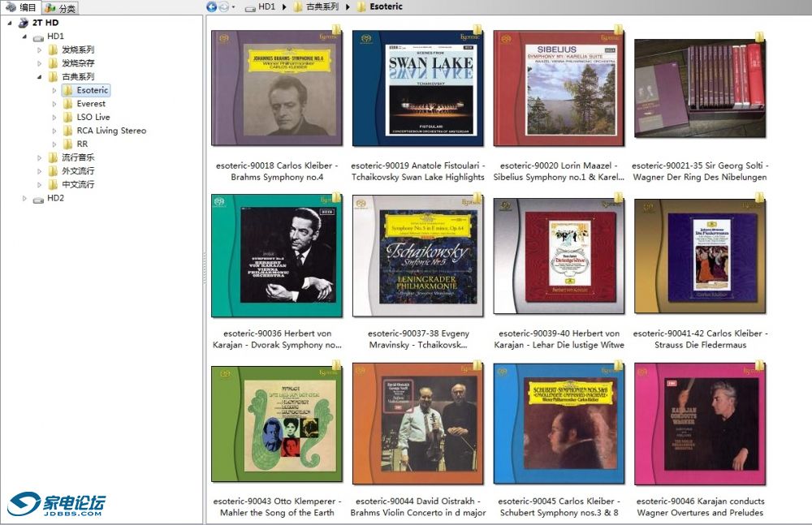Select the 发烧杂存 folder in tree
Viewport: 812px width, 525px height.
pos(78,63)
